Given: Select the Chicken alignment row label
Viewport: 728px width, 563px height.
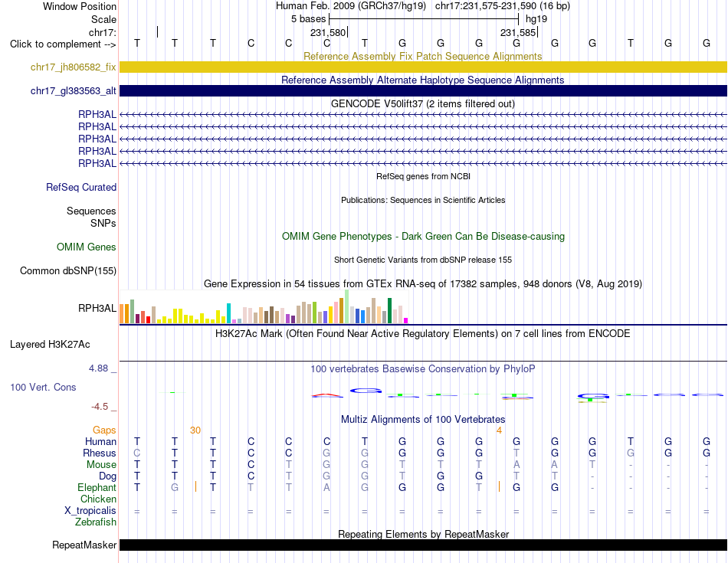Looking at the screenshot, I should pos(98,499).
